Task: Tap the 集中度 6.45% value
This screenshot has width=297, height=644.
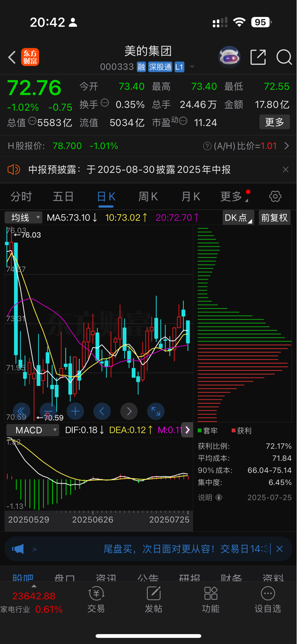Action: tap(280, 482)
